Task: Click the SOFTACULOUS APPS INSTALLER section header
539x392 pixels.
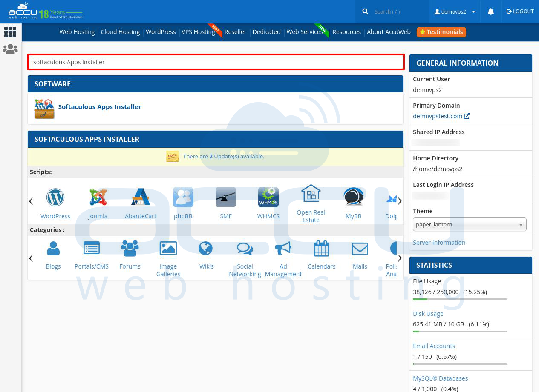Action: (x=215, y=139)
